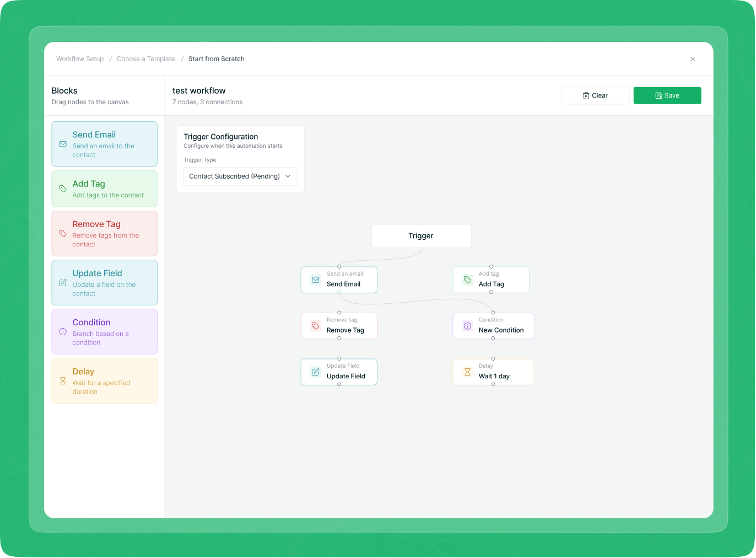The height and width of the screenshot is (558, 756).
Task: Open Choose a Template from the breadcrumb
Action: point(145,58)
